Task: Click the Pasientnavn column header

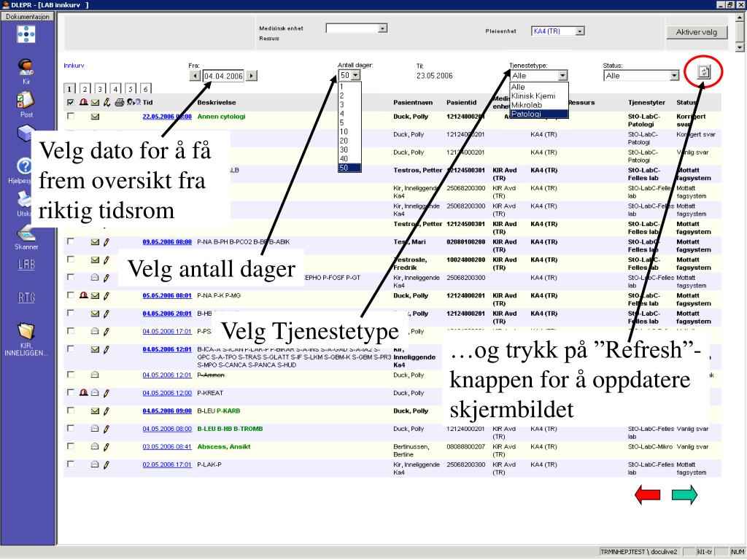Action: pyautogui.click(x=413, y=102)
